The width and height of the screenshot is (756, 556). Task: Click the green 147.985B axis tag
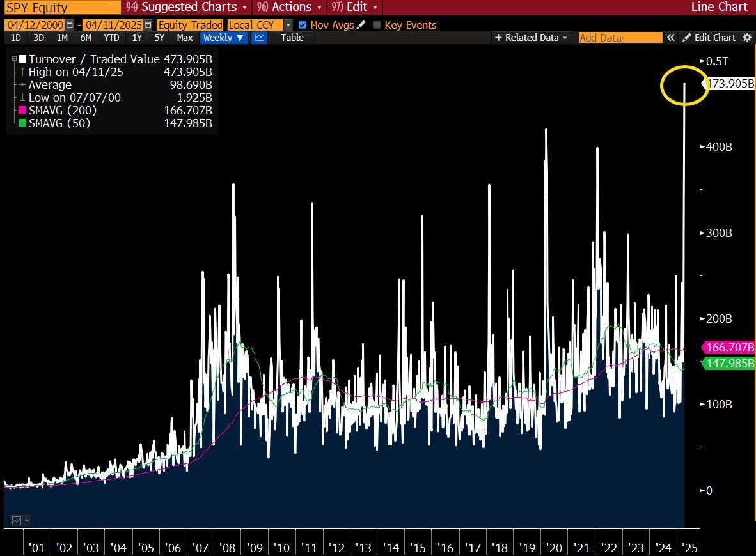(x=728, y=363)
